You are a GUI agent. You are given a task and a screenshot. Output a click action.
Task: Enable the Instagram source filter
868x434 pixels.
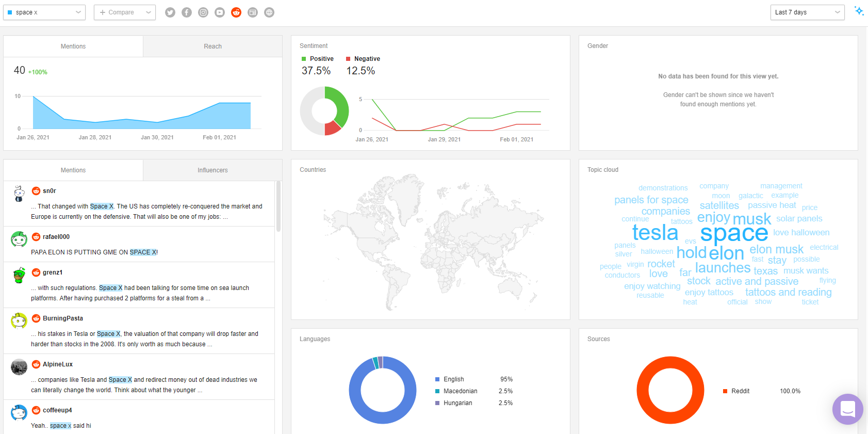click(203, 12)
